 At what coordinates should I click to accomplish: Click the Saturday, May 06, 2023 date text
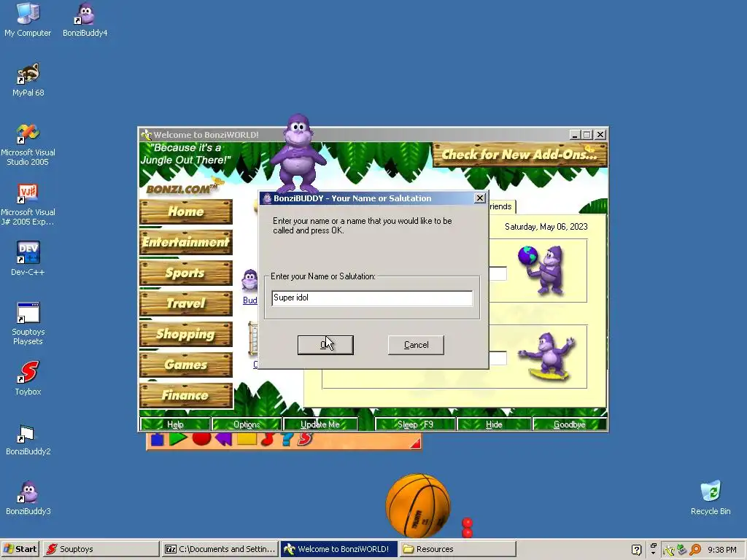[x=546, y=227]
